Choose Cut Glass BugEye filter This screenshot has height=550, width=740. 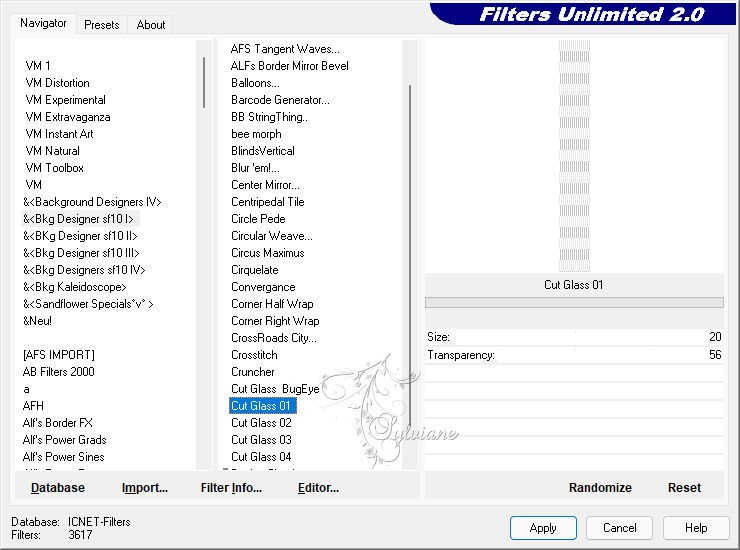click(x=275, y=389)
